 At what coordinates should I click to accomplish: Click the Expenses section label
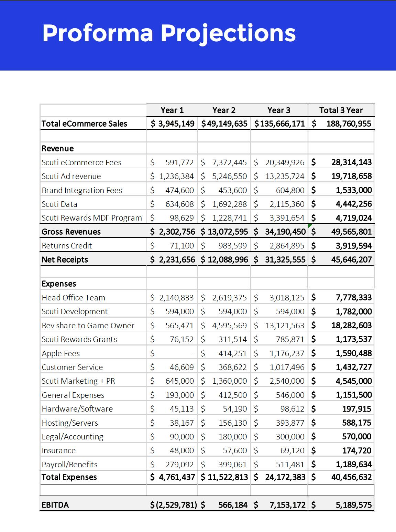click(59, 284)
